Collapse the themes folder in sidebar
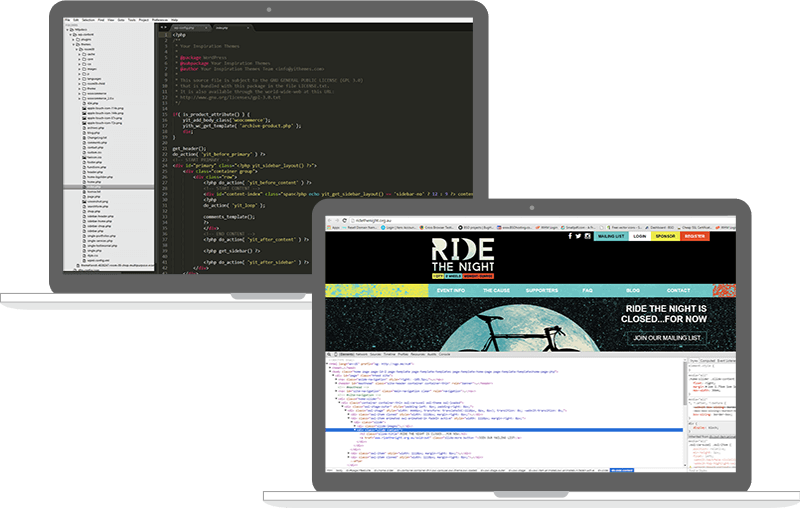Image resolution: width=800 pixels, height=508 pixels. (73, 44)
